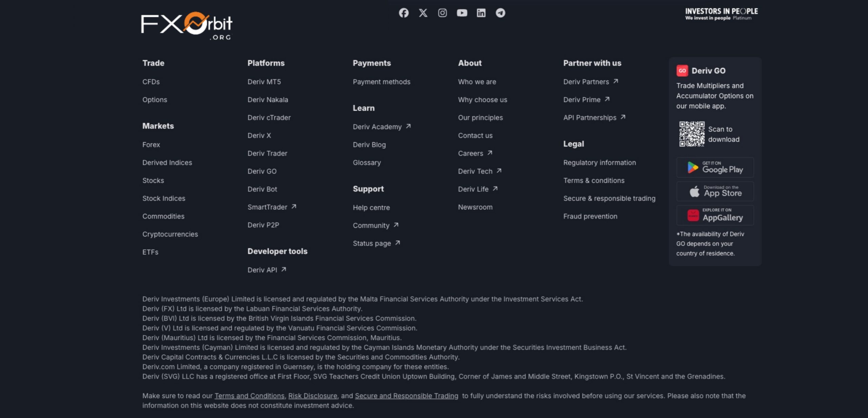Open the Telegram social icon
This screenshot has height=418, width=868.
500,13
